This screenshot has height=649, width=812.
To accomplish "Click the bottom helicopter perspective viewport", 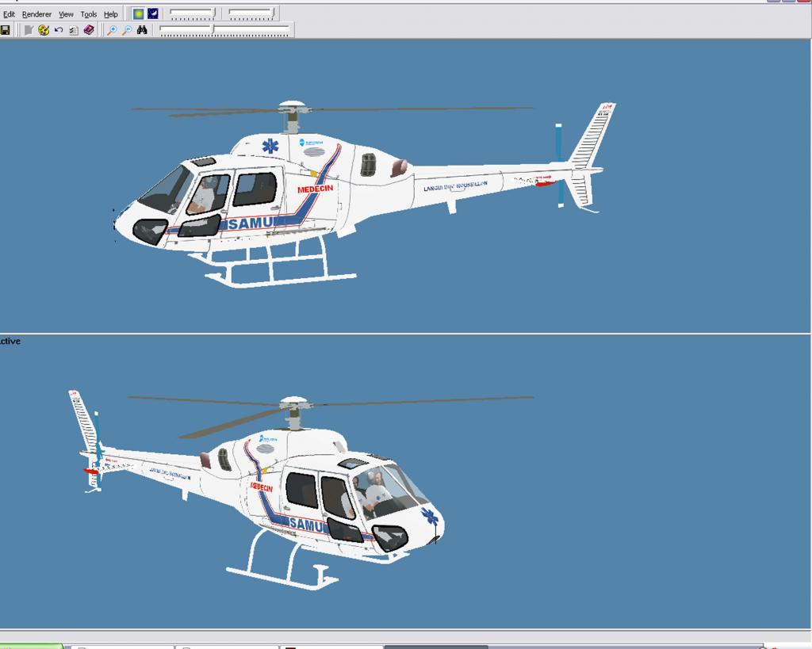I will coord(405,483).
